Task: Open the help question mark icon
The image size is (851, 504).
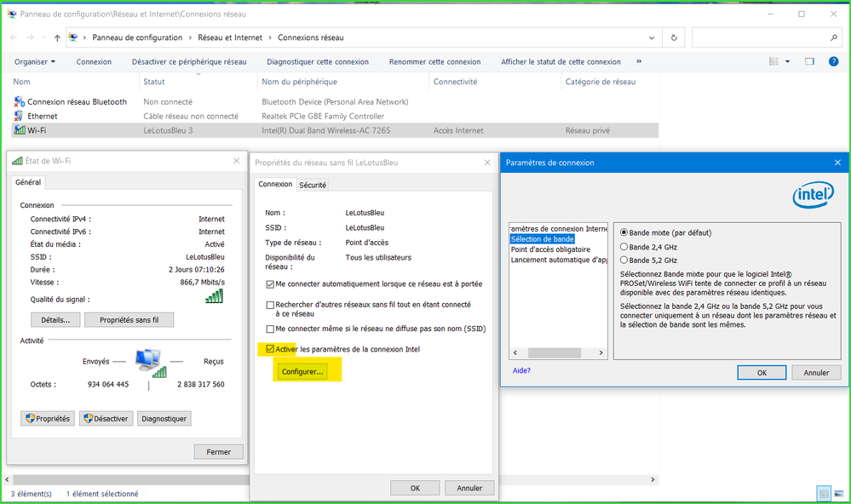Action: tap(834, 61)
